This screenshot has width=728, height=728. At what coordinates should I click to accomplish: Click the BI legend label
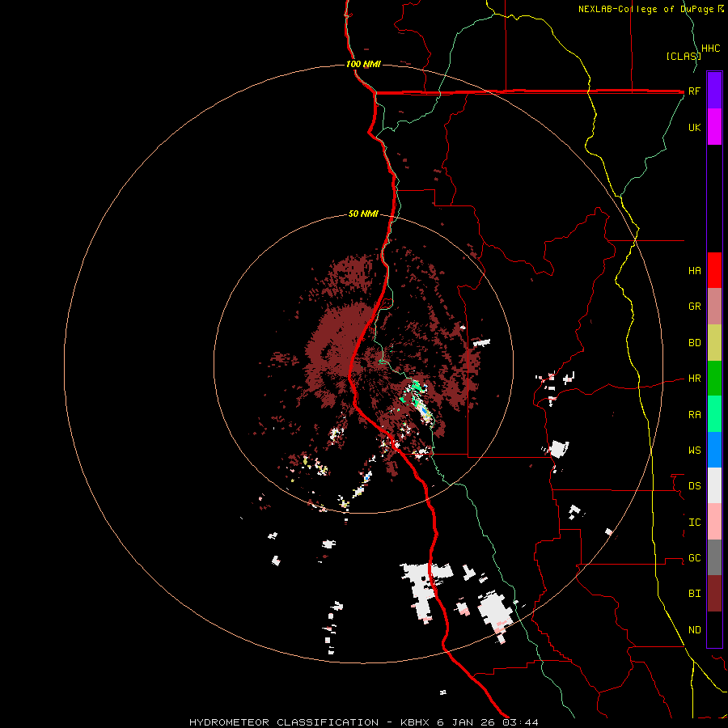[x=694, y=594]
